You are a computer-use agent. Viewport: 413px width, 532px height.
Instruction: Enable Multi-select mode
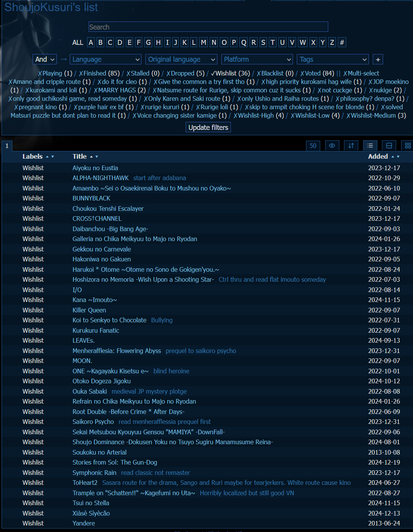click(361, 73)
